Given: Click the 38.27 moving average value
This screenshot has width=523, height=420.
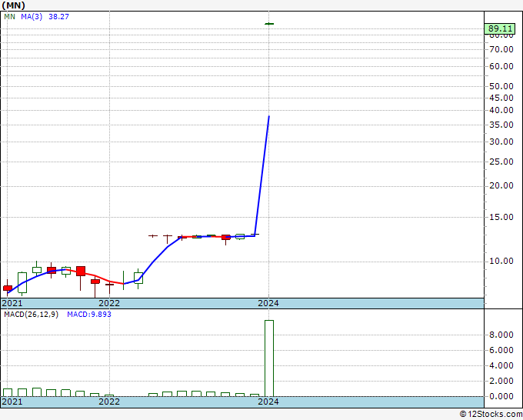Looking at the screenshot, I should pos(58,16).
